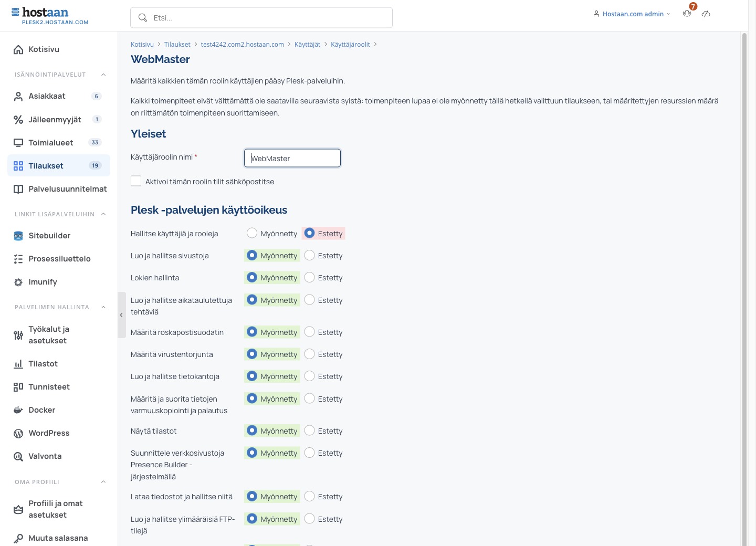Click the Etsi search field
Viewport: 756px width, 546px height.
(261, 18)
